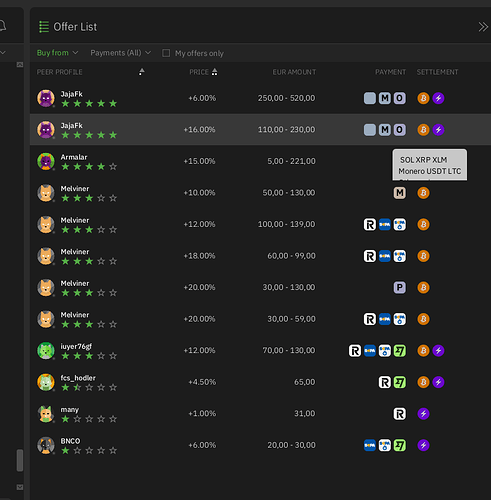
Task: Click EUR AMOUNT column header
Action: click(294, 72)
